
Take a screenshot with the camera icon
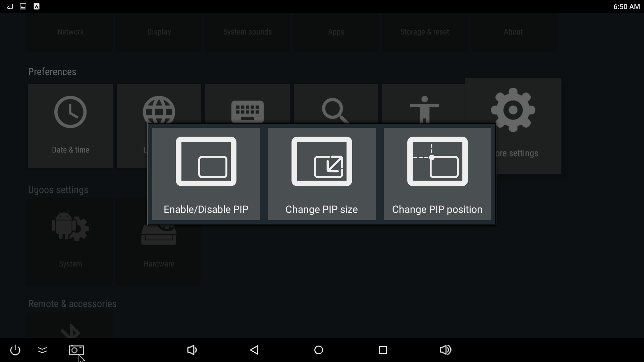click(x=76, y=350)
